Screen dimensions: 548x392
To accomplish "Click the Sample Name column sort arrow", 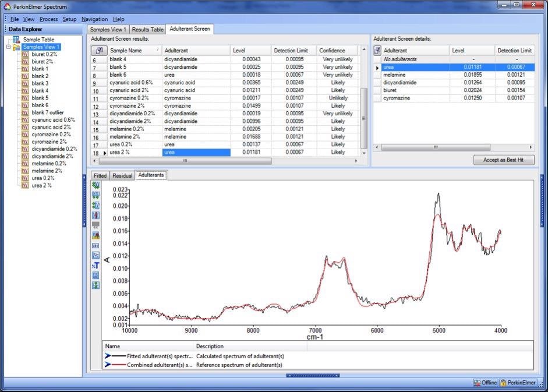I will point(158,50).
